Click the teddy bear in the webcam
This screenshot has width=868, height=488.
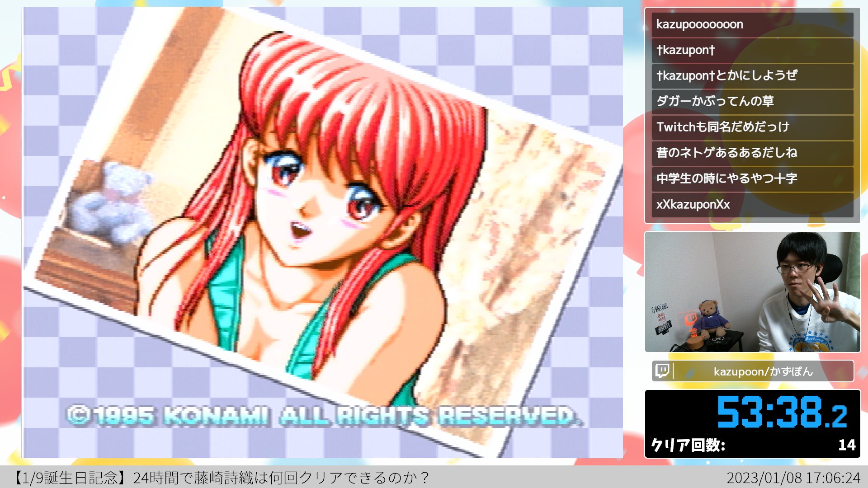[711, 319]
